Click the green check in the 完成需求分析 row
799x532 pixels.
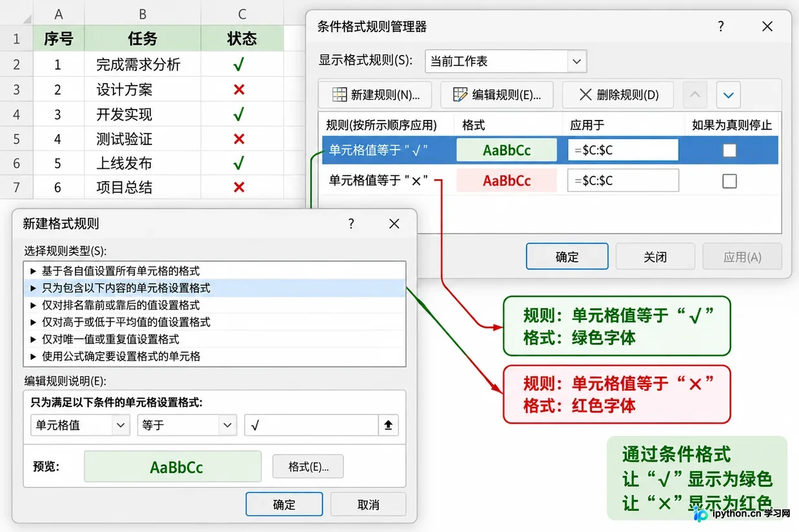(x=239, y=64)
